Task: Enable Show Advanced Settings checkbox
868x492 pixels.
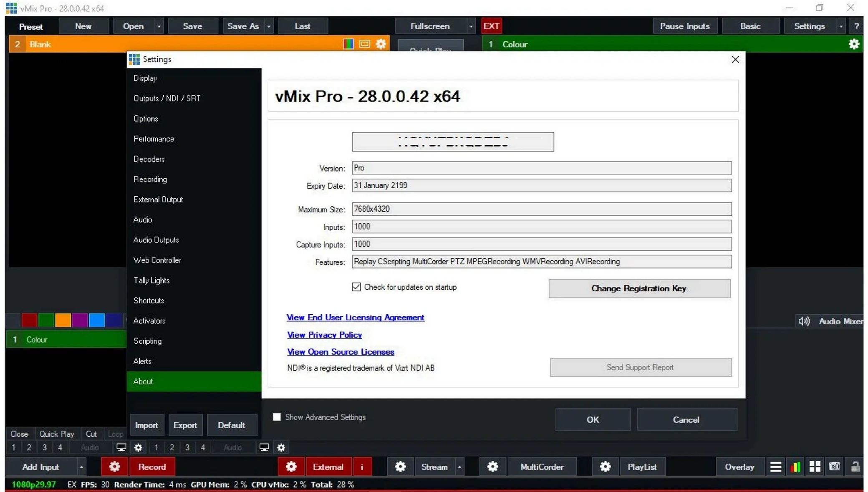Action: coord(277,417)
